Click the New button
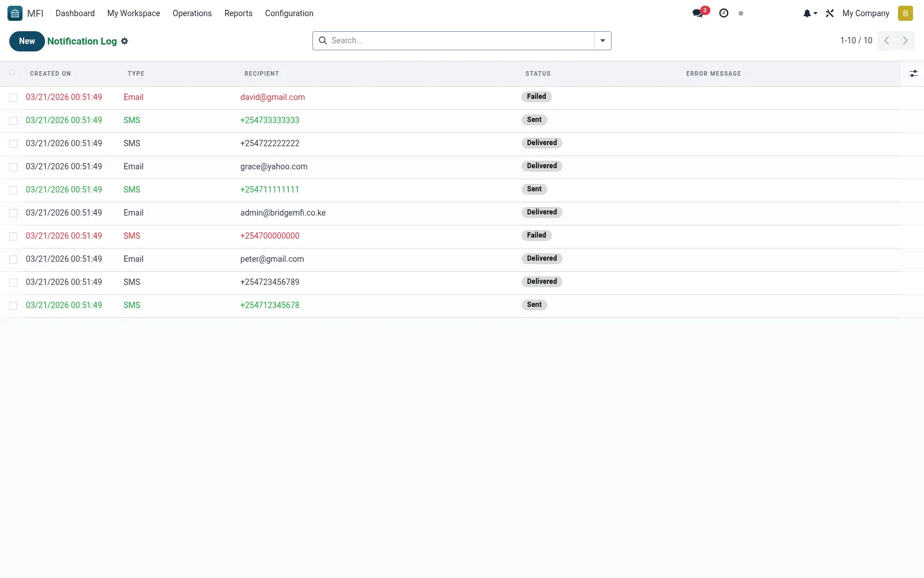The width and height of the screenshot is (924, 578). click(27, 41)
